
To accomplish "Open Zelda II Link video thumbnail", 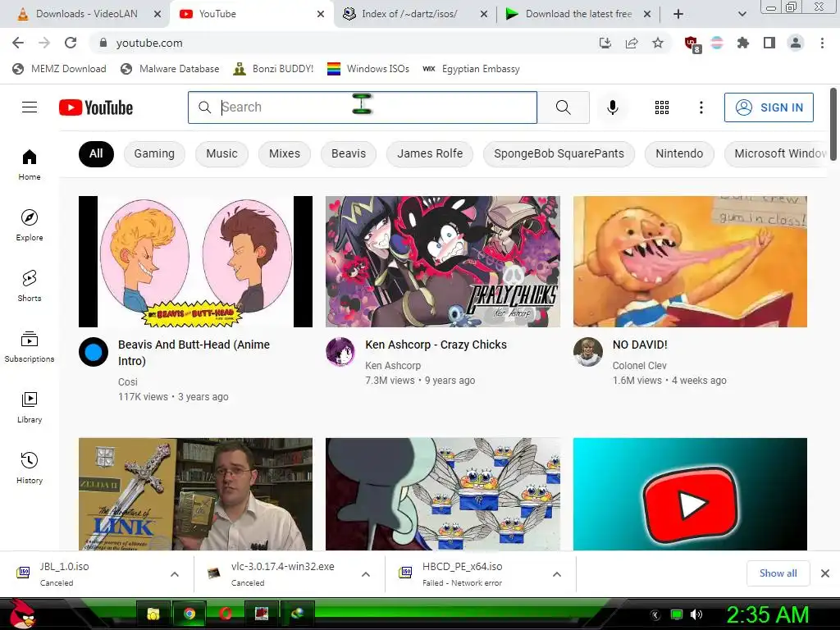I will [195, 494].
